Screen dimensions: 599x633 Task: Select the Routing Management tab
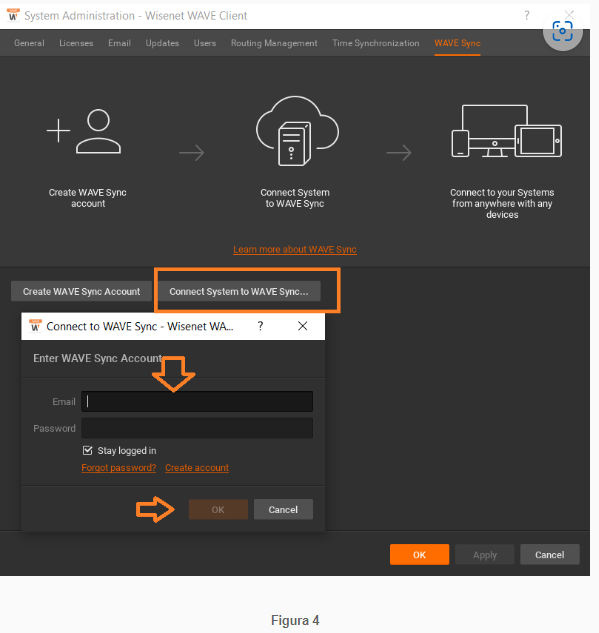(274, 43)
